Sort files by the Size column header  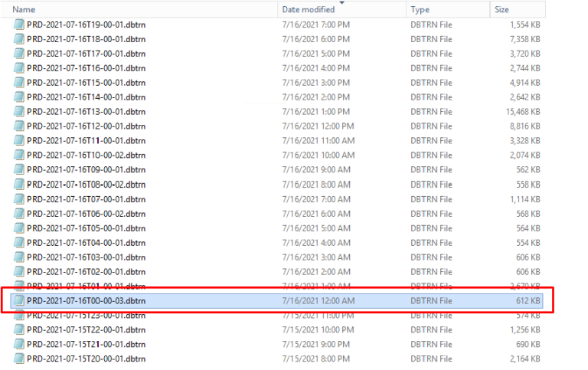click(501, 9)
